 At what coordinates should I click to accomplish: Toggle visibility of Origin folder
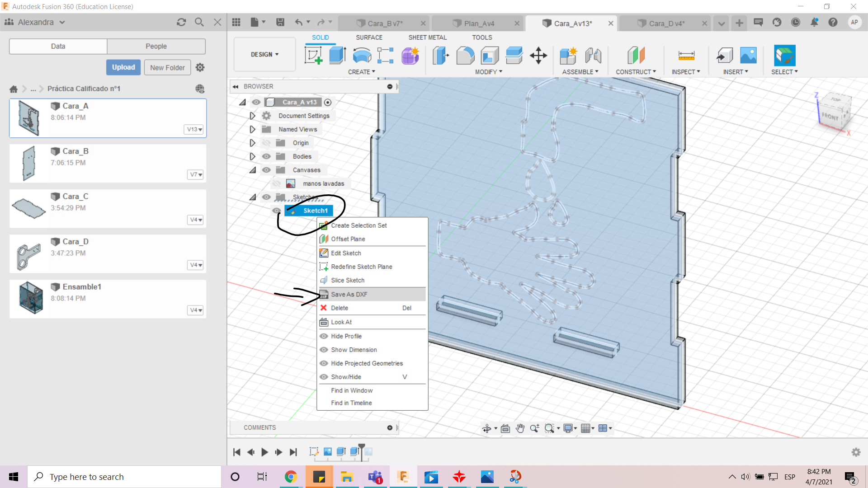266,143
